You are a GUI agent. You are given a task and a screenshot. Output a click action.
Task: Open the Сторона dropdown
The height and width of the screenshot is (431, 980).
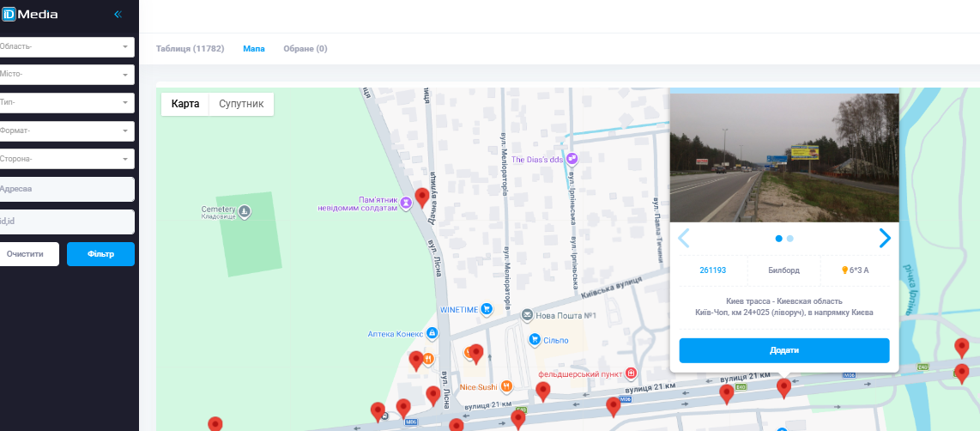pos(66,159)
